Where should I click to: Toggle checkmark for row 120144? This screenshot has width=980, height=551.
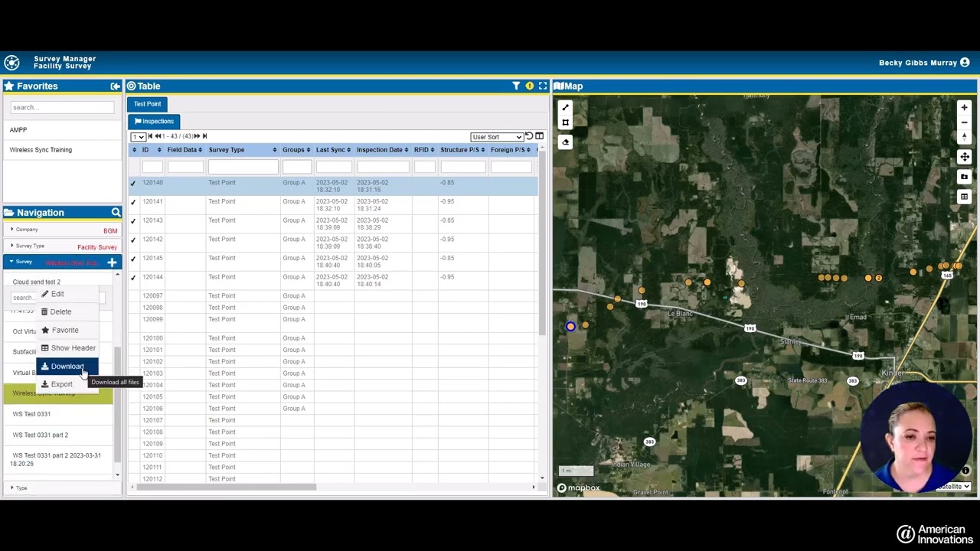click(x=133, y=278)
